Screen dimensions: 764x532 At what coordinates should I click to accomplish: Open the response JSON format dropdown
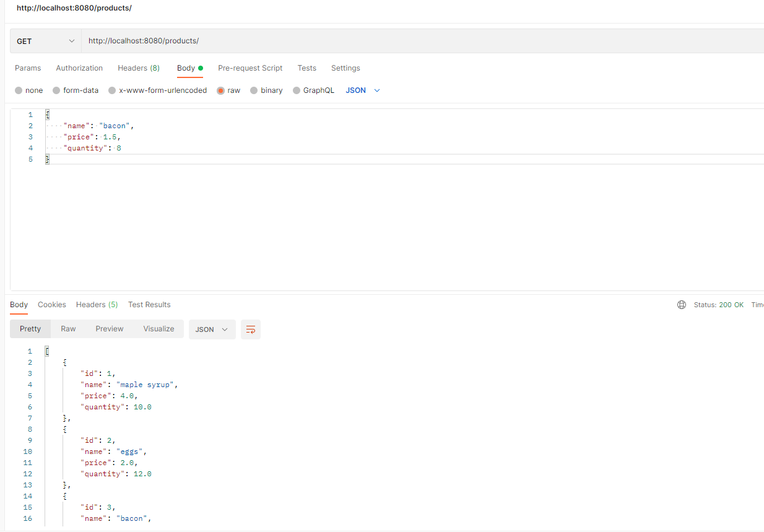[x=212, y=329]
